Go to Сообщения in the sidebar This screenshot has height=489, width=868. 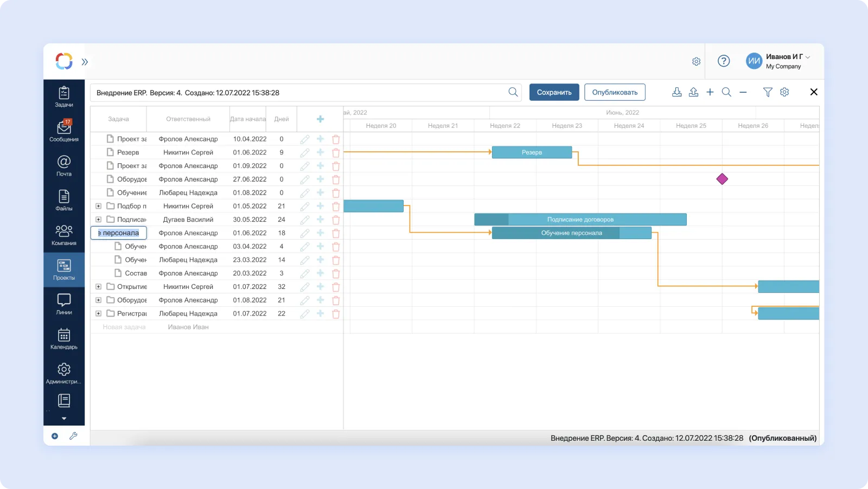pyautogui.click(x=64, y=131)
